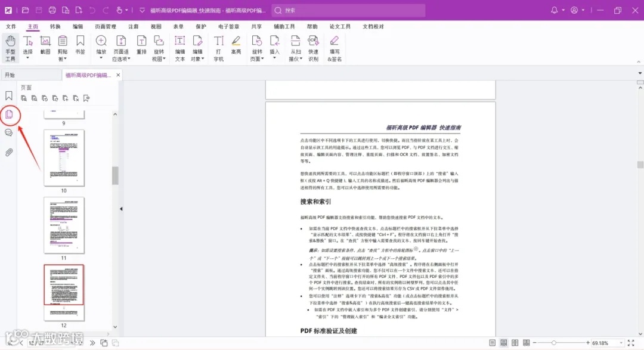The width and height of the screenshot is (644, 350).
Task: Go to next page arrow in status bar
Action: (x=80, y=343)
